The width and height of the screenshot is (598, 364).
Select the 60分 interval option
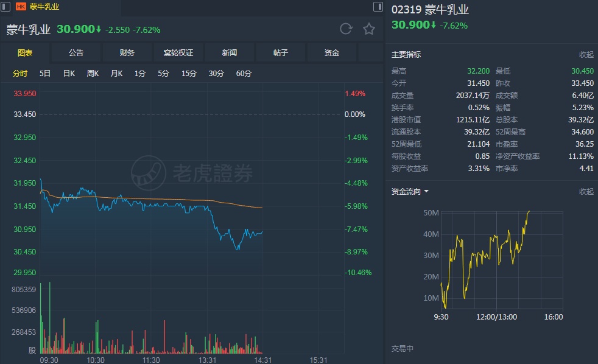pyautogui.click(x=244, y=74)
